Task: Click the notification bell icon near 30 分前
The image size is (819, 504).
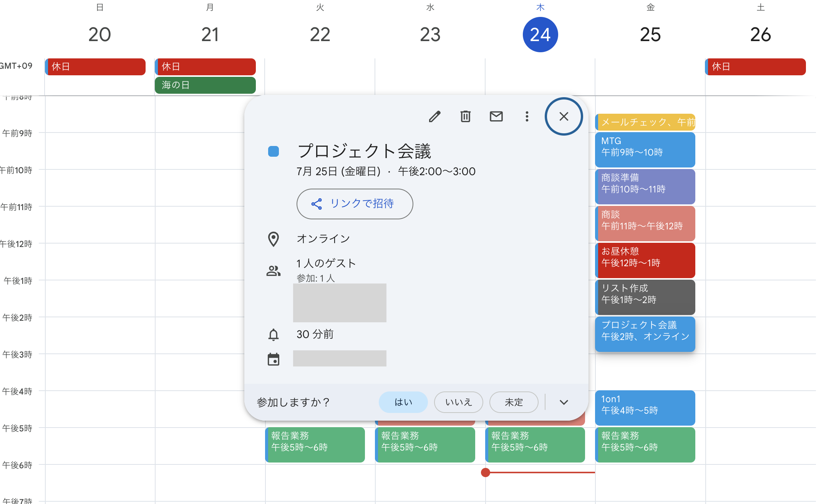Action: tap(273, 334)
